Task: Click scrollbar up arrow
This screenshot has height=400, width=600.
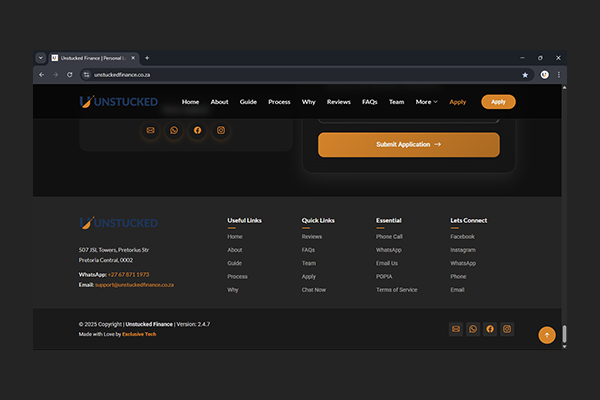Action: [x=564, y=88]
